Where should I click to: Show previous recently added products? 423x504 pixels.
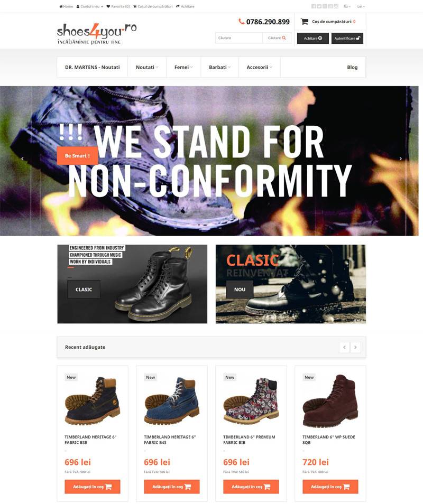pyautogui.click(x=344, y=347)
